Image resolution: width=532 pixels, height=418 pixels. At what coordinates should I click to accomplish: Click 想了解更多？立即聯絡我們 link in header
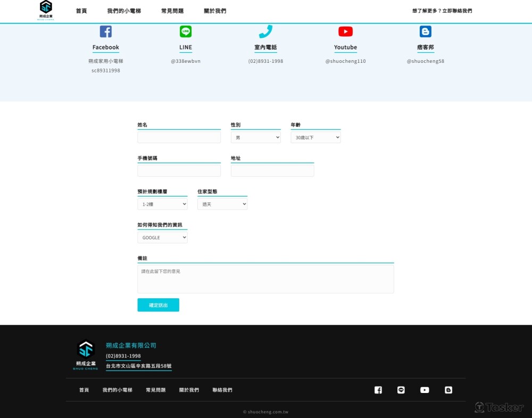(442, 11)
